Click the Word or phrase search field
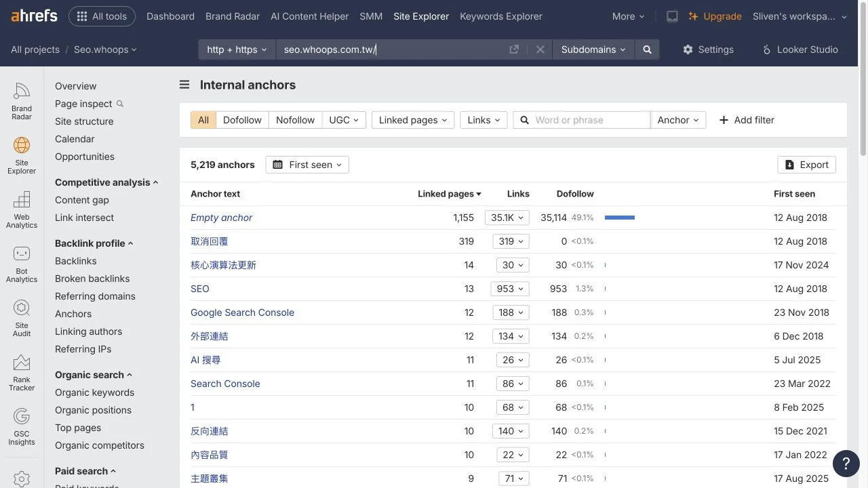The height and width of the screenshot is (488, 868). pos(582,120)
